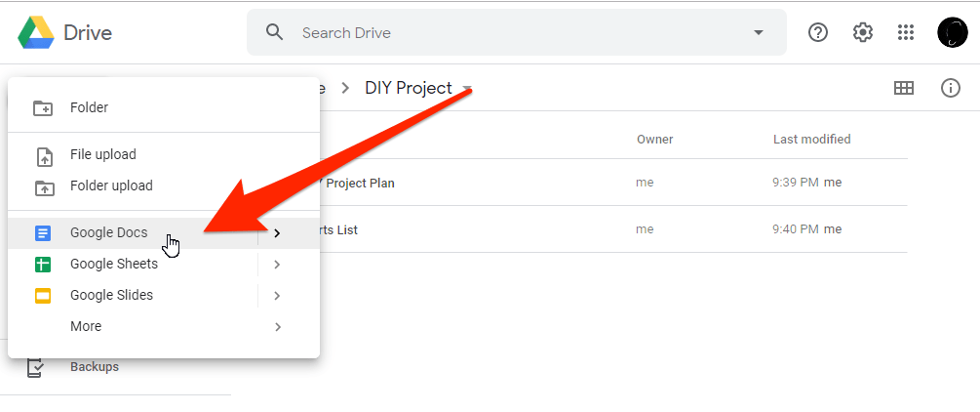
Task: Click the account profile avatar
Action: click(x=953, y=32)
